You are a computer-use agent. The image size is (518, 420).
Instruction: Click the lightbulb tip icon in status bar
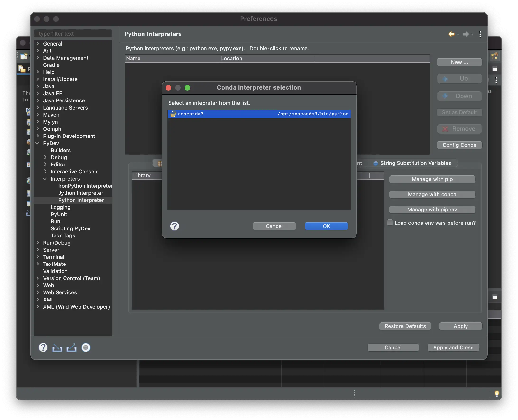click(x=496, y=394)
